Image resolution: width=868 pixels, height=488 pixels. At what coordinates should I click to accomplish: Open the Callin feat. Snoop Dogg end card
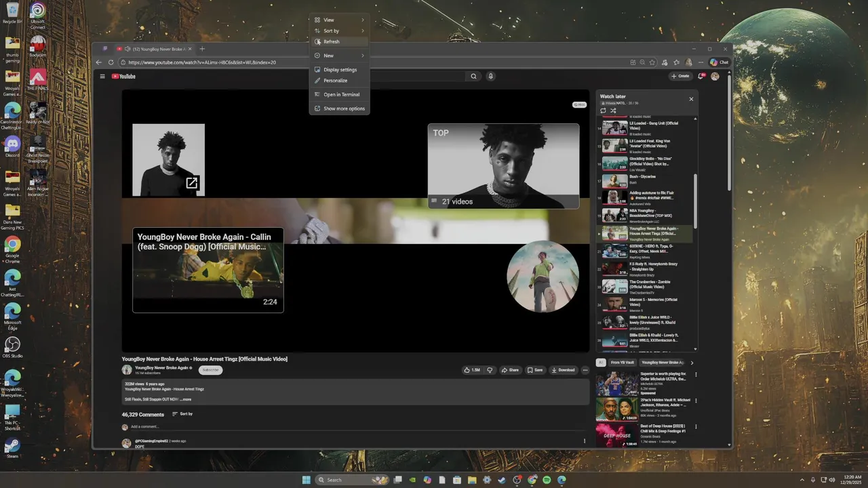(x=208, y=270)
